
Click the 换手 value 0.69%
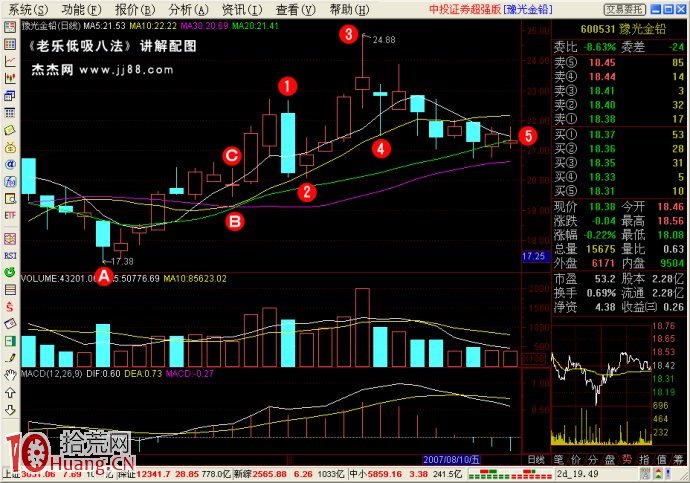point(601,293)
